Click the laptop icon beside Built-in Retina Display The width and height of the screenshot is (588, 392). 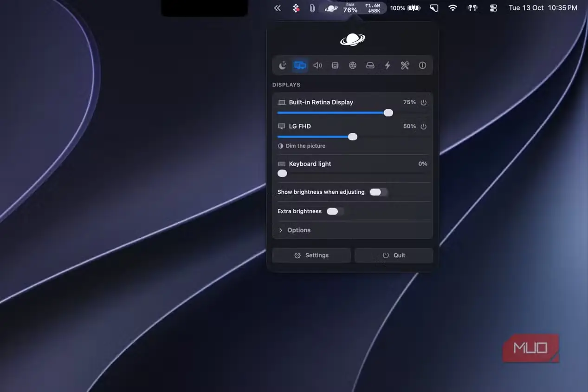282,102
